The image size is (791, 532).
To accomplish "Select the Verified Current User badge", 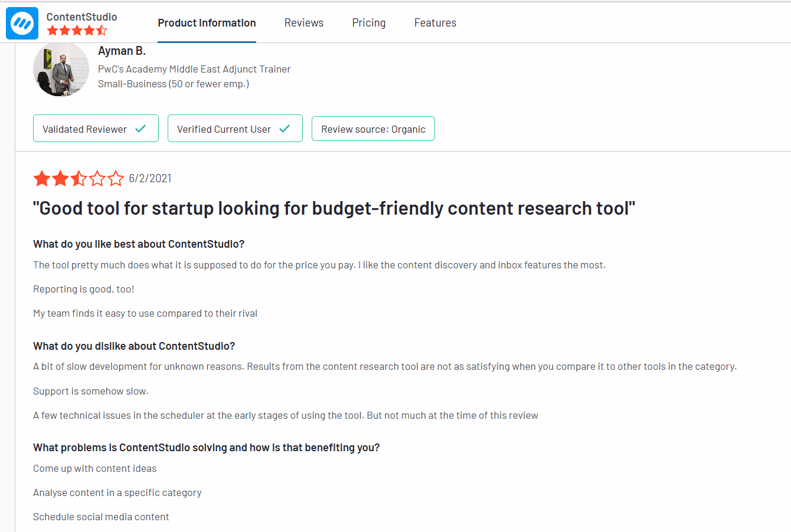I will point(235,128).
